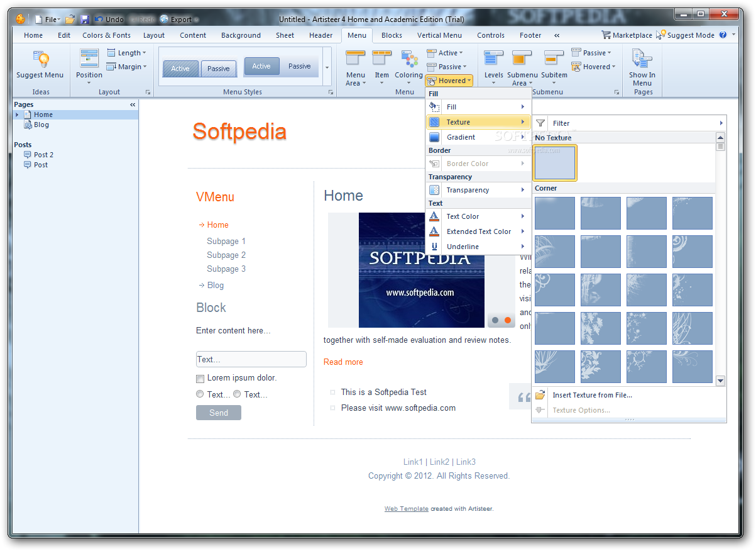This screenshot has height=551, width=756.
Task: Click the Blog page icon in the Pages tree
Action: [x=28, y=125]
